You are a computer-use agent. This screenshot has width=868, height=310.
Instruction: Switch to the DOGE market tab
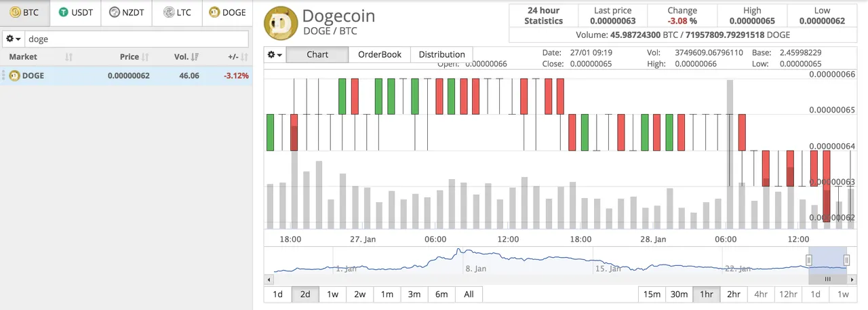227,12
